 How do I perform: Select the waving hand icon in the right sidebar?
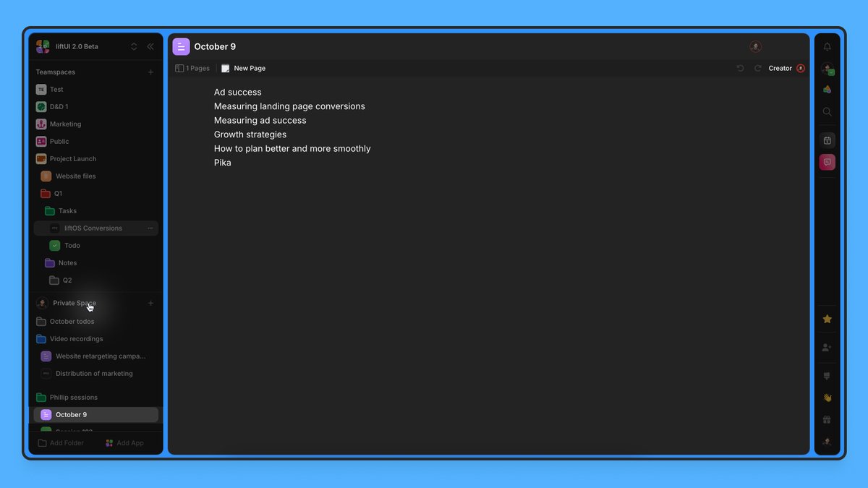(x=827, y=397)
